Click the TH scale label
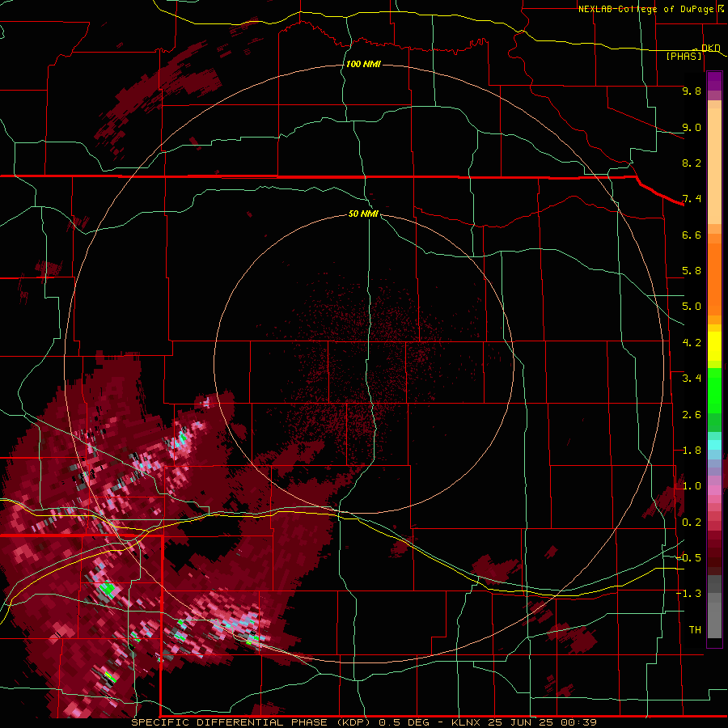The image size is (728, 728). coord(695,630)
